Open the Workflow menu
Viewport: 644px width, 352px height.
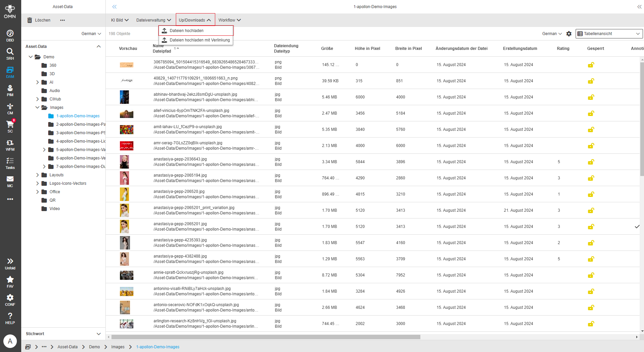click(x=229, y=20)
